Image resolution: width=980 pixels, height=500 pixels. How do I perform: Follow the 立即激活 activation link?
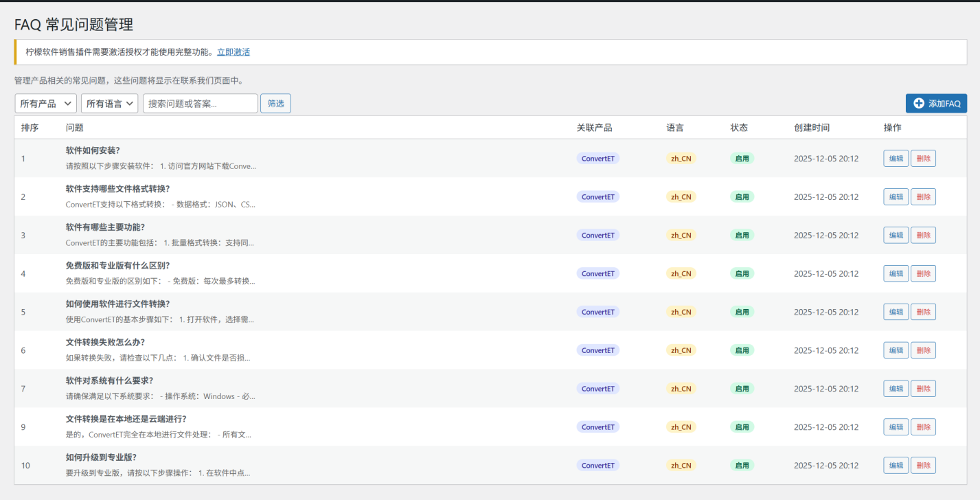click(233, 52)
